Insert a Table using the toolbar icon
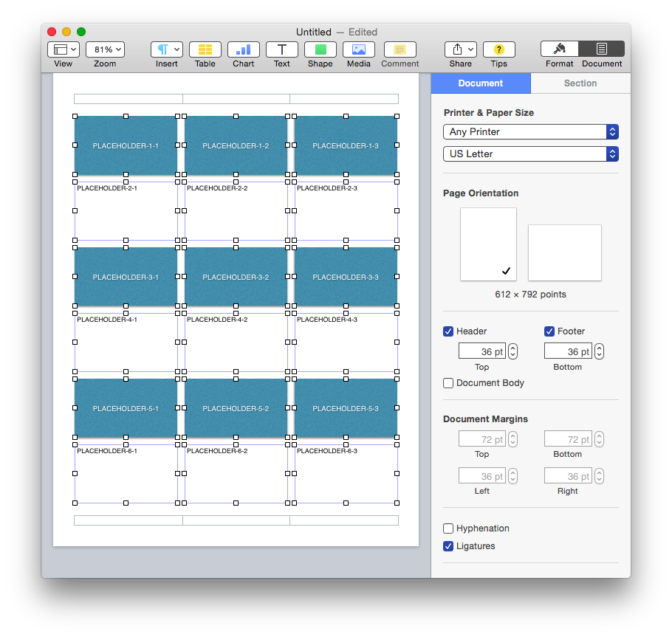672x637 pixels. click(205, 49)
